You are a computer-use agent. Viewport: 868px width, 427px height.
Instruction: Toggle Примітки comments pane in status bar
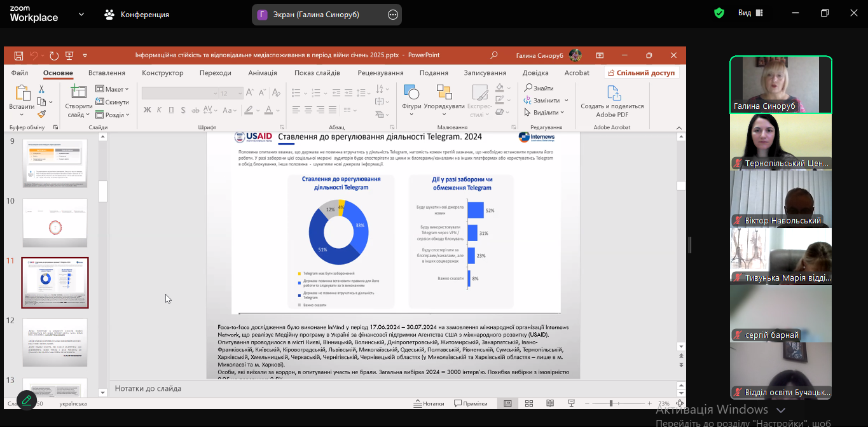coord(471,403)
